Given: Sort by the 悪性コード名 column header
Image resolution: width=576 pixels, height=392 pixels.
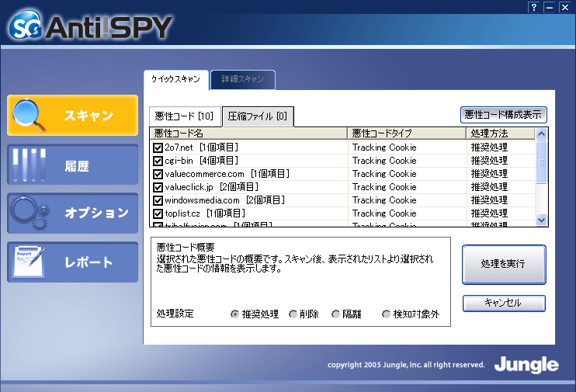Looking at the screenshot, I should tap(248, 134).
